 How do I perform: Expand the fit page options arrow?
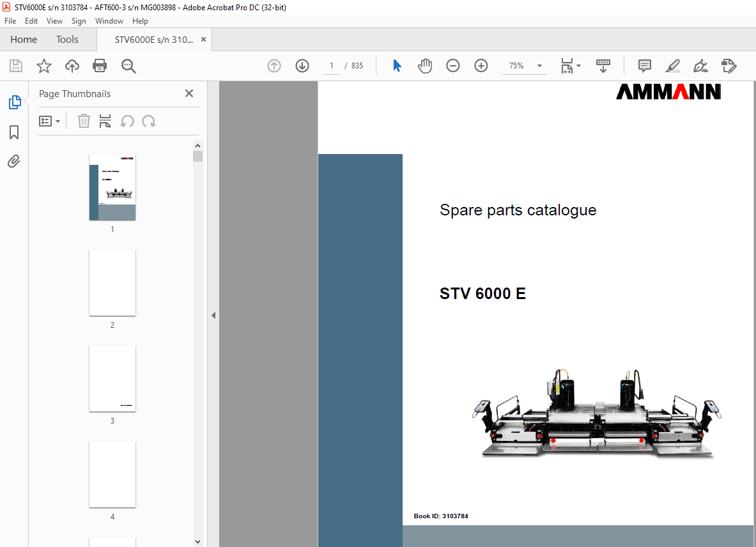pos(578,66)
